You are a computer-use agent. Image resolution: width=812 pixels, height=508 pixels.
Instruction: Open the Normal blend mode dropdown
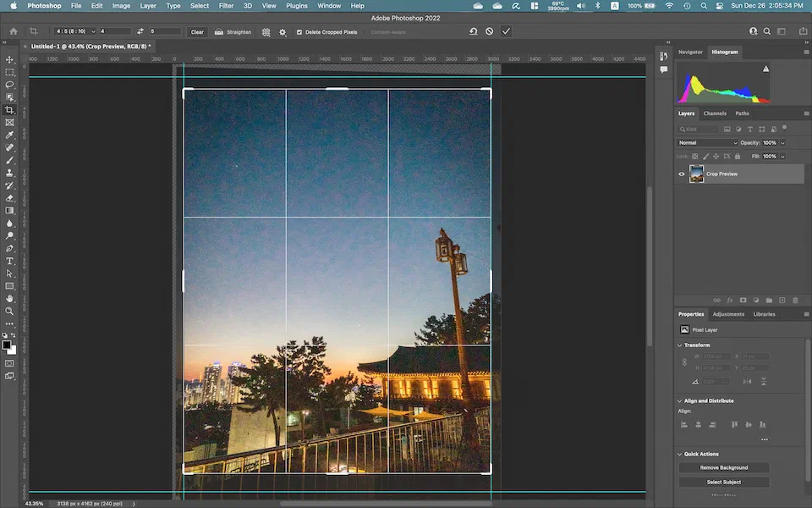pyautogui.click(x=707, y=142)
